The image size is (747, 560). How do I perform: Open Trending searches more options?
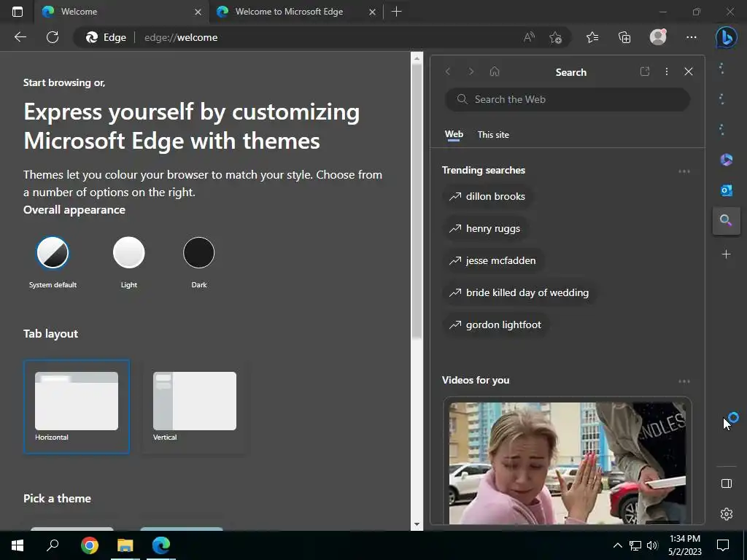click(x=684, y=171)
